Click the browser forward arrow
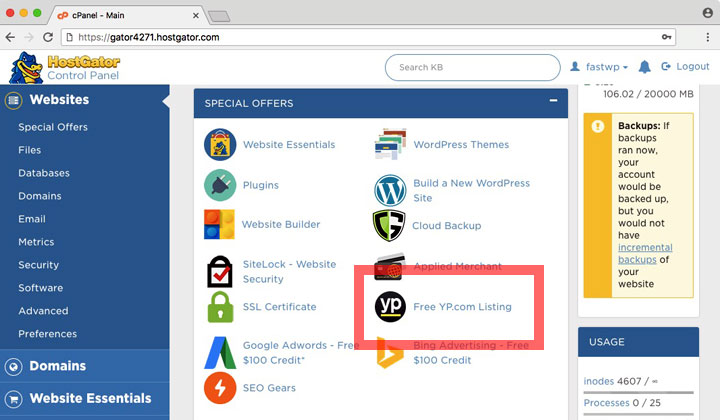720x420 pixels. pos(29,37)
